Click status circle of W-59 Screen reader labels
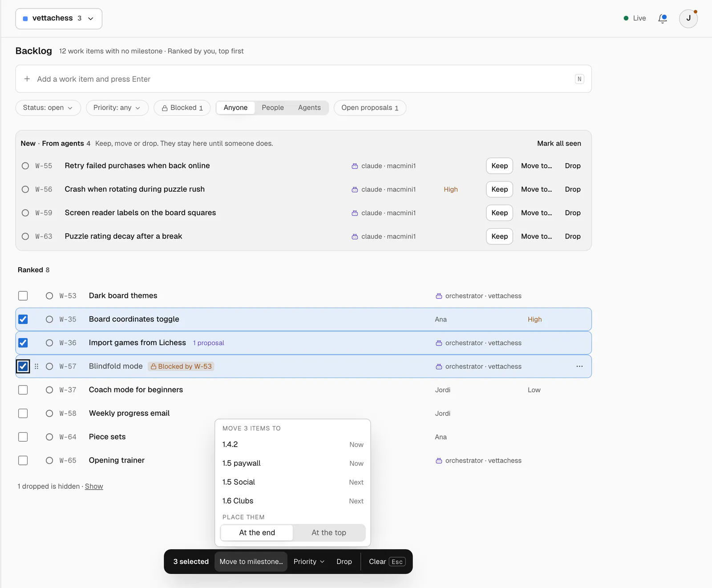The width and height of the screenshot is (712, 588). click(x=25, y=213)
